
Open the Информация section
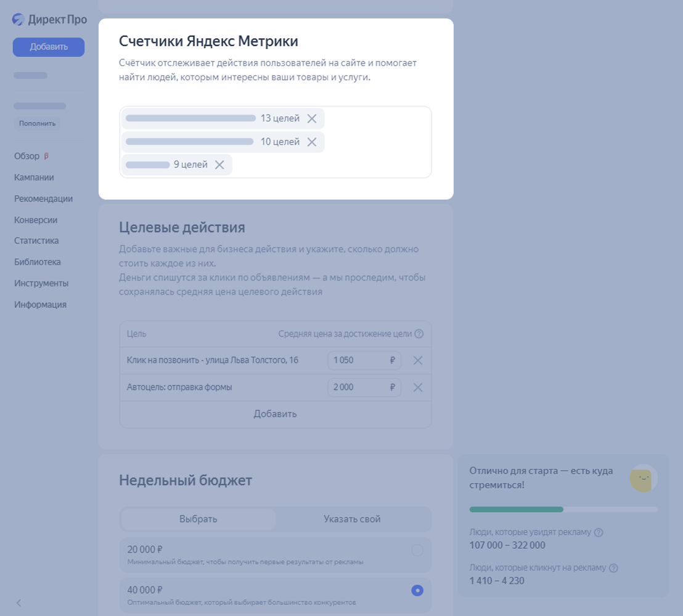coord(40,305)
